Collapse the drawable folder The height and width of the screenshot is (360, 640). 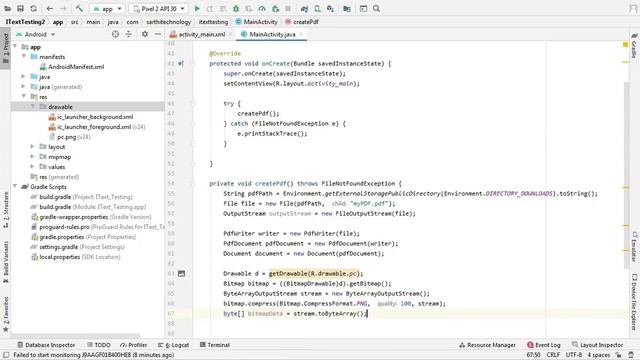pyautogui.click(x=33, y=107)
